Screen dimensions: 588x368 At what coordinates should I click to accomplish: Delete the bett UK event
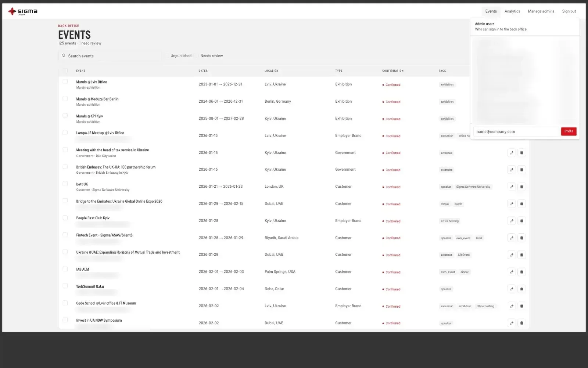(x=521, y=187)
